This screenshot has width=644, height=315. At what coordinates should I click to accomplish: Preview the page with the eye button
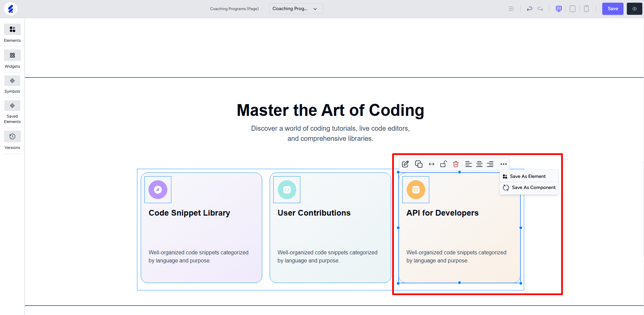click(635, 9)
